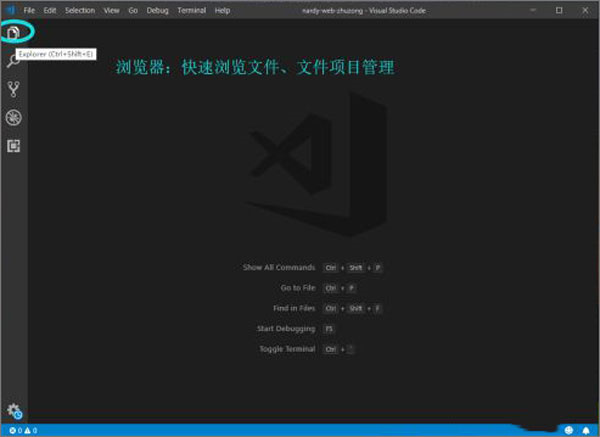This screenshot has width=600, height=437.
Task: Open the Selection menu
Action: (x=80, y=11)
